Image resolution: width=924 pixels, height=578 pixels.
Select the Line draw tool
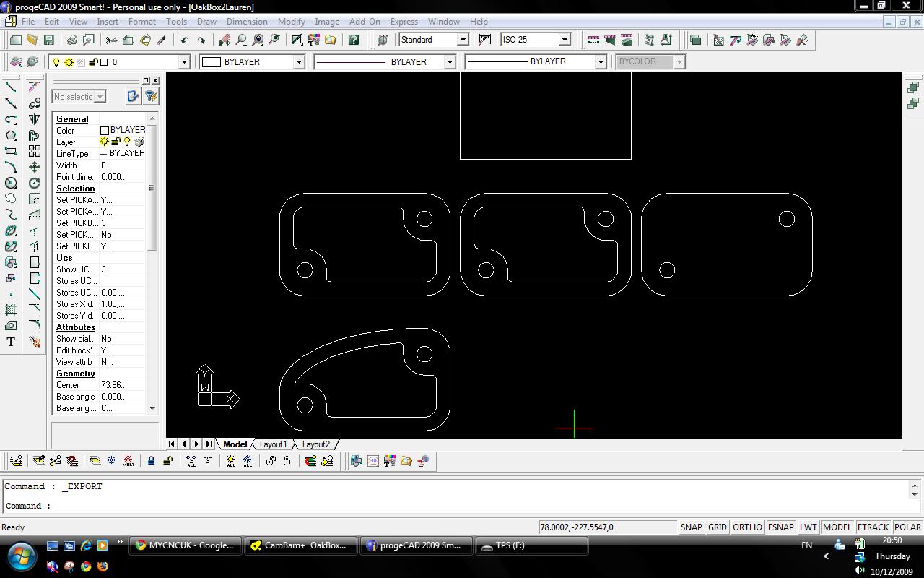tap(11, 87)
